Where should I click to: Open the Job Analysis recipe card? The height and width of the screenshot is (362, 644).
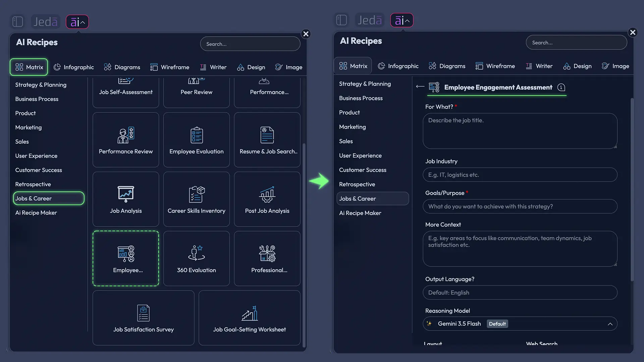126,199
